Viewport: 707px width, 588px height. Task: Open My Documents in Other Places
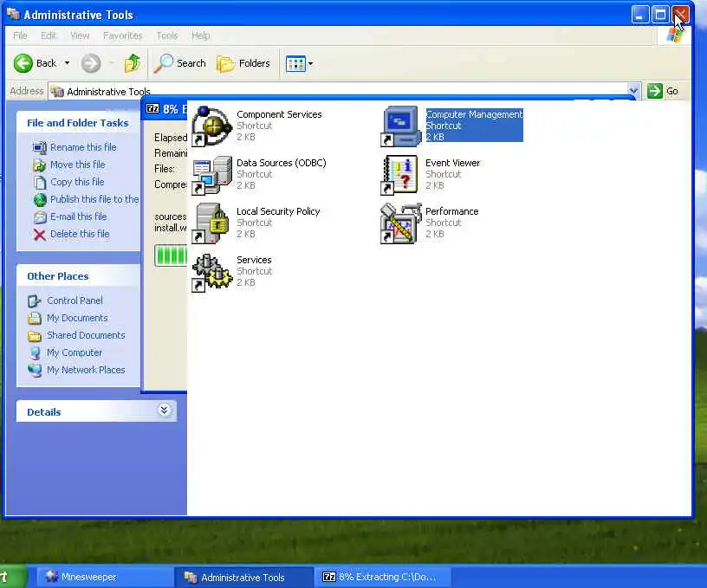pyautogui.click(x=78, y=318)
